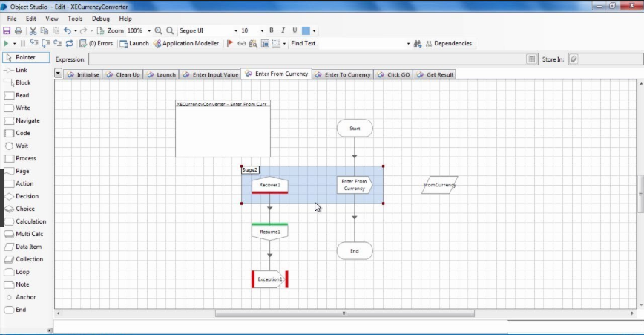The width and height of the screenshot is (644, 335).
Task: Click the Run play icon
Action: 6,43
